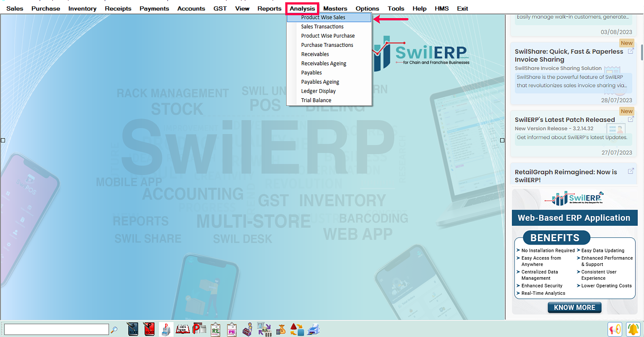Screen dimensions: 644x337
Task: Click the red P with printer icon
Action: coord(199,329)
